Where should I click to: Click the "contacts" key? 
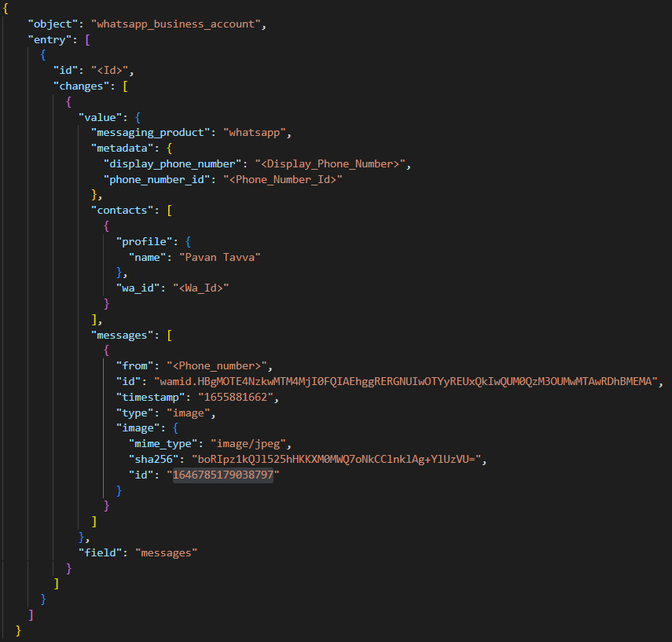coord(122,211)
